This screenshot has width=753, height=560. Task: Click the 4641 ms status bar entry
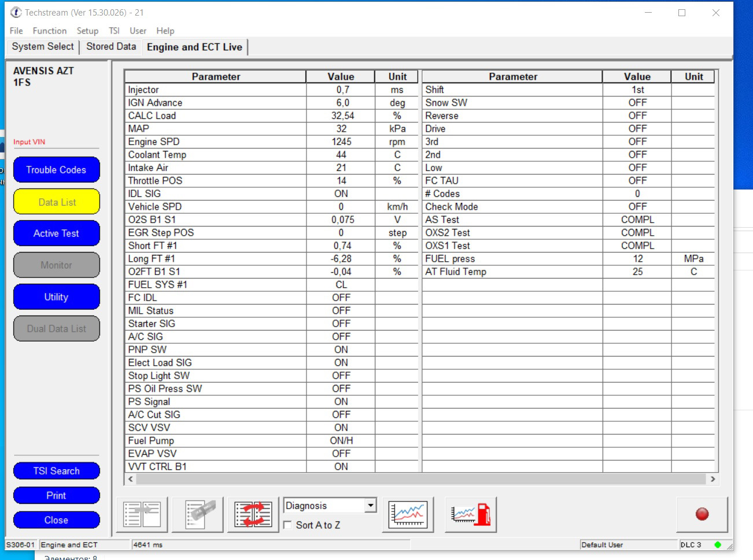point(148,544)
